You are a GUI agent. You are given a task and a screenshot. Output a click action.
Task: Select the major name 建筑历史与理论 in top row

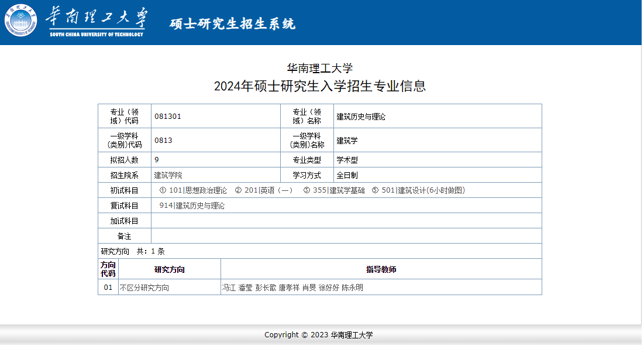(x=361, y=117)
